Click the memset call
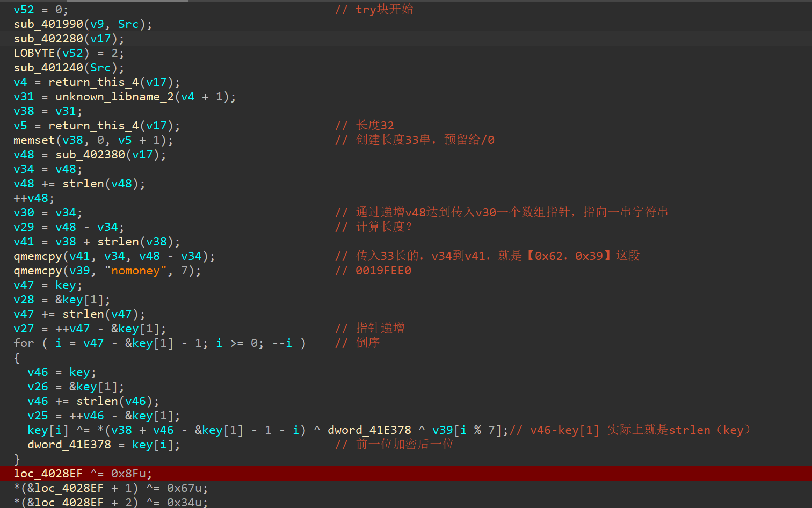The image size is (812, 508). click(34, 140)
